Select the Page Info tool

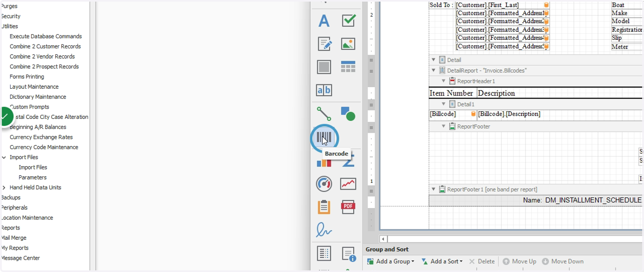coord(349,254)
